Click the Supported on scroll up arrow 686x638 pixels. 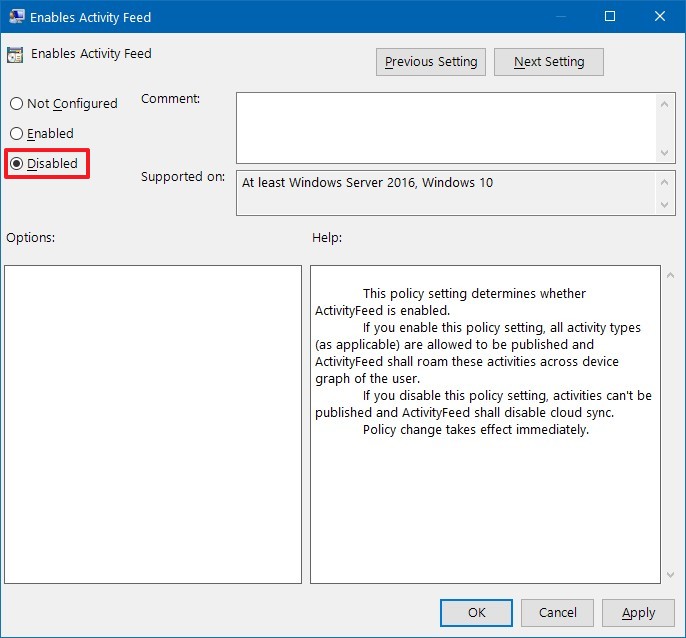pyautogui.click(x=665, y=182)
